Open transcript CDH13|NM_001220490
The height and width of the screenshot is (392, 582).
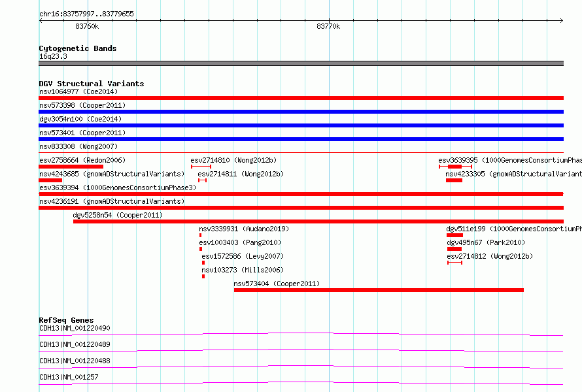coord(75,328)
